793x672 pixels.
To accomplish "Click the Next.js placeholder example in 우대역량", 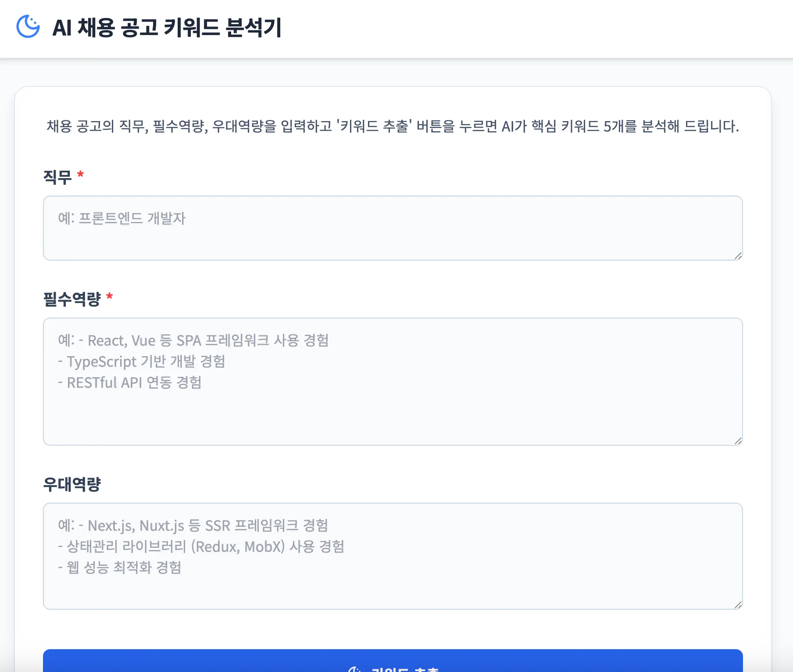I will click(x=194, y=525).
